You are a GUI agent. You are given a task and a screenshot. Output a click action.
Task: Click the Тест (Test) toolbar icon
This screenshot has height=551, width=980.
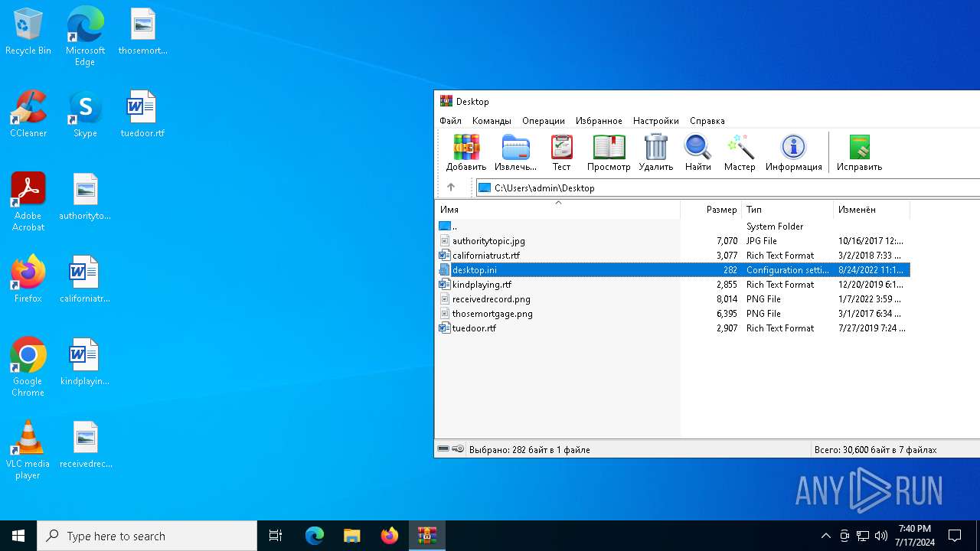click(x=561, y=152)
